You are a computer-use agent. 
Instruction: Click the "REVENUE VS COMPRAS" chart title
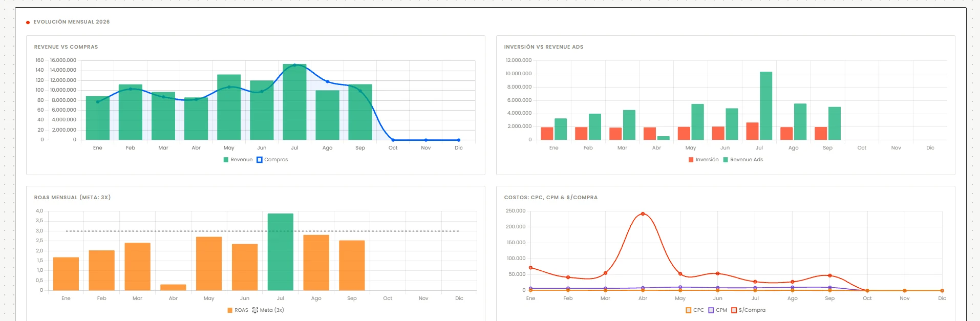pyautogui.click(x=66, y=47)
